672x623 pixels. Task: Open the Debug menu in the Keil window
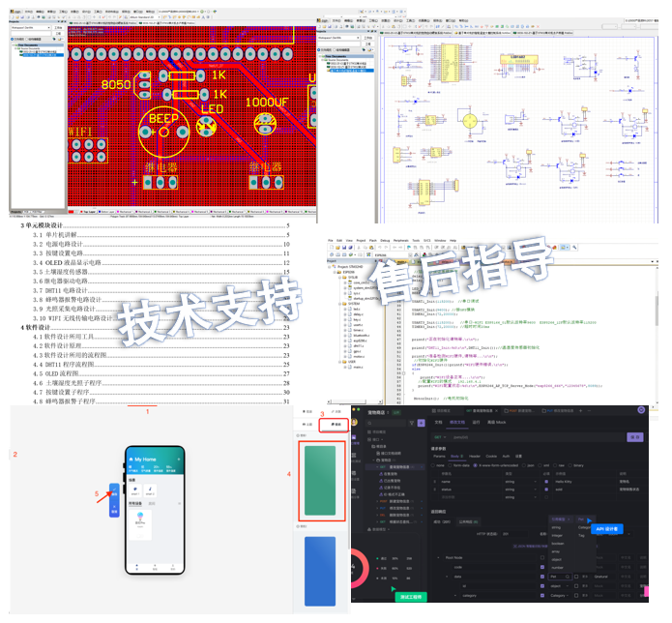pos(385,241)
